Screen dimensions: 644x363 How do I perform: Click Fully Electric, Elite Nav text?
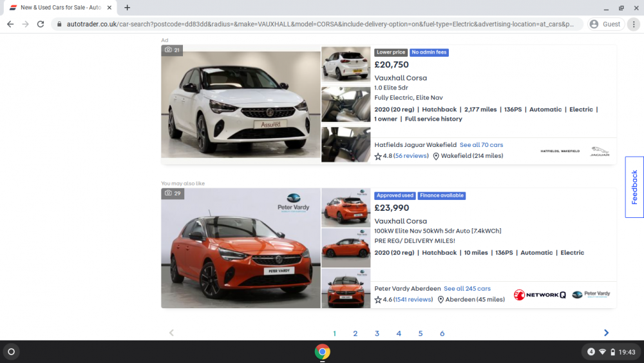(408, 98)
